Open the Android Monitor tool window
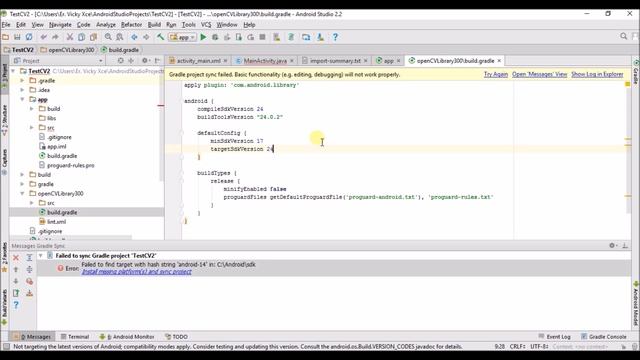The image size is (640, 360). coord(127,337)
